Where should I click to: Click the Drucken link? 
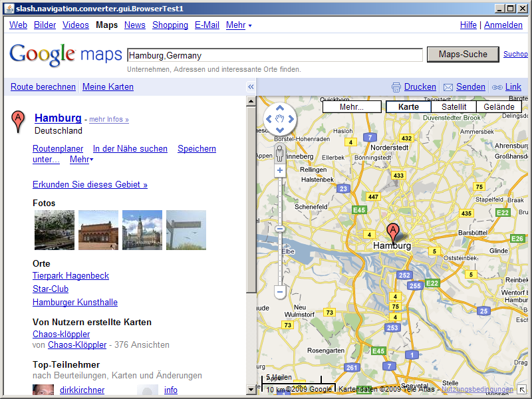pos(420,87)
